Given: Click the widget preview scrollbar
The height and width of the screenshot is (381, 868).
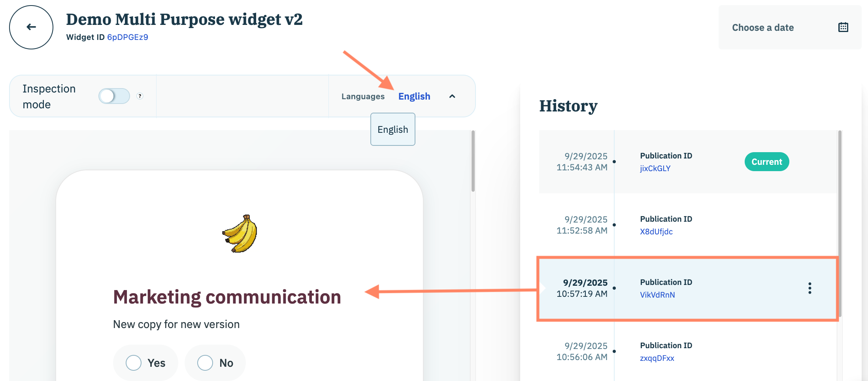Looking at the screenshot, I should [473, 162].
